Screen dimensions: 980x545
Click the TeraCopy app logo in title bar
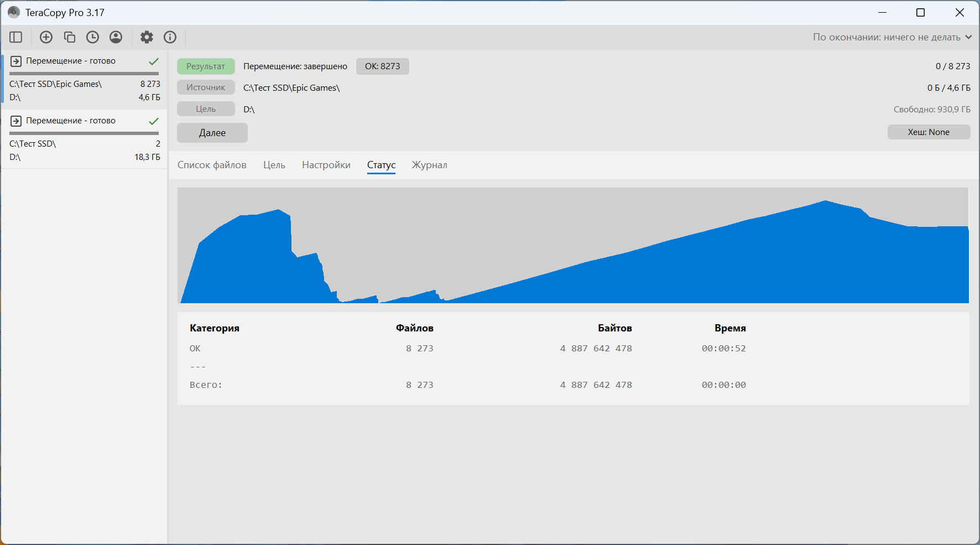click(x=14, y=12)
